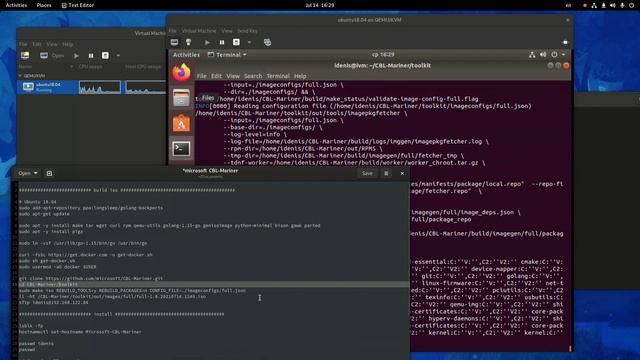Viewport: 640px width, 360px height.
Task: Click the host network icon in system tray
Action: [594, 5]
